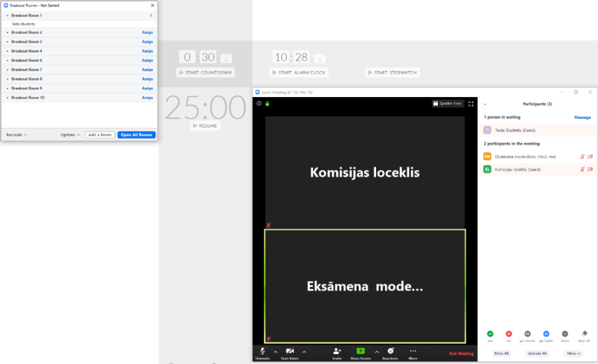Viewport: 598px width, 364px height.
Task: Click the Start Video camera icon
Action: click(290, 351)
